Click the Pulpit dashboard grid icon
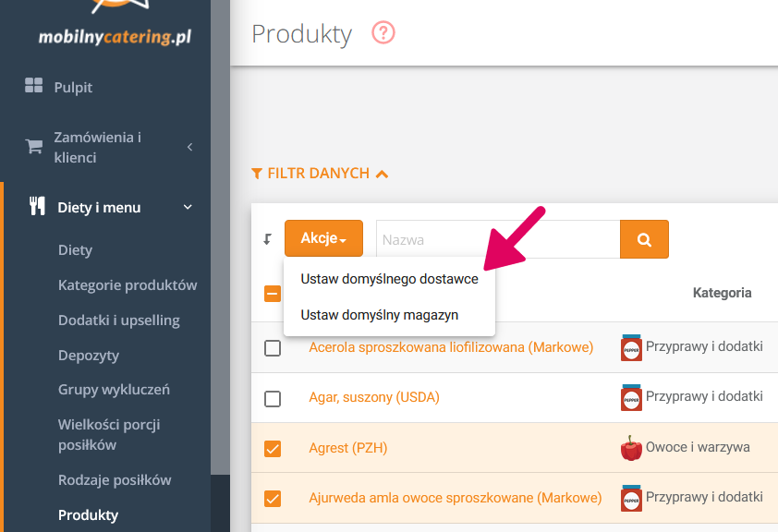 (34, 87)
